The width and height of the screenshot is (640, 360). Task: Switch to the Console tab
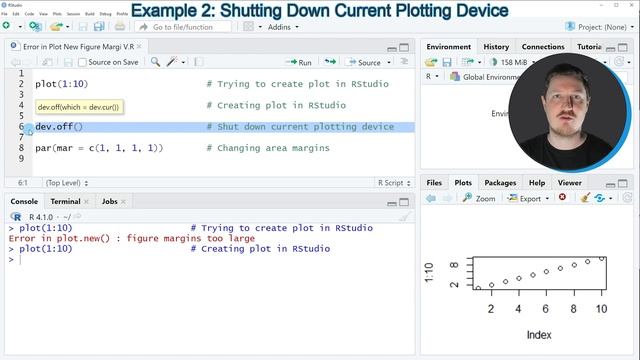point(24,201)
